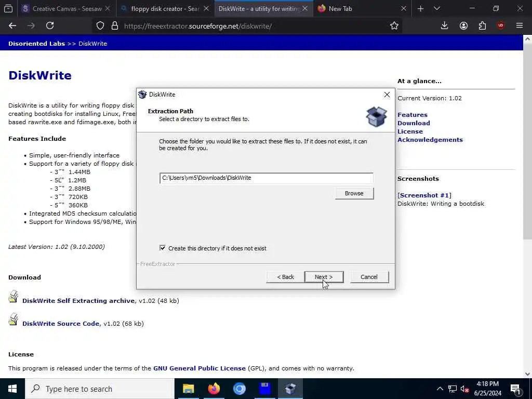Click the extraction path text field
This screenshot has width=532, height=399.
pyautogui.click(x=267, y=178)
